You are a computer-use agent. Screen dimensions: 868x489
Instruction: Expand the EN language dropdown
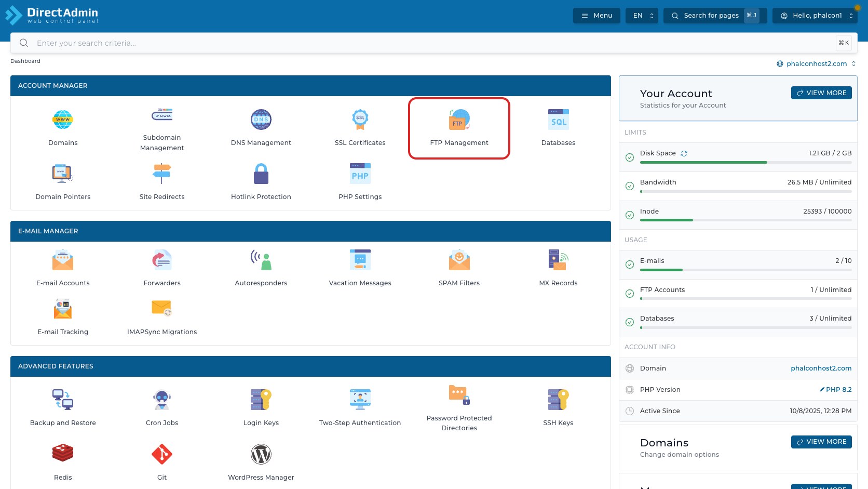pyautogui.click(x=642, y=16)
